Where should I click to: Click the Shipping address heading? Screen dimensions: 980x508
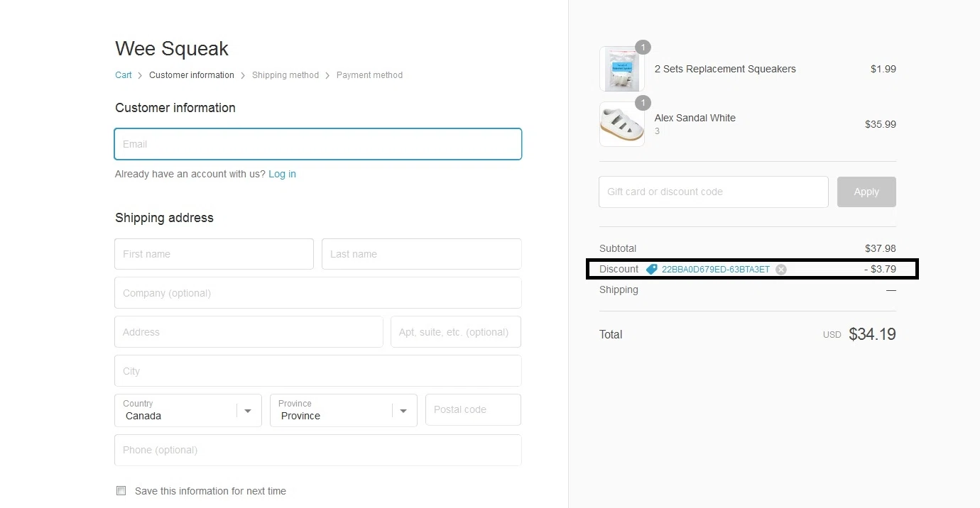164,218
